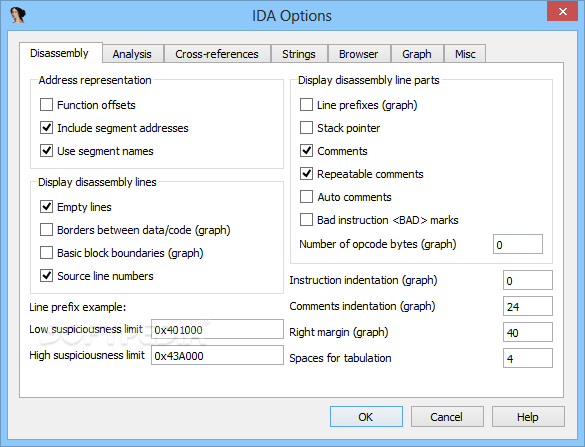
Task: Click the Comments indentation field showing 24
Action: [x=528, y=306]
